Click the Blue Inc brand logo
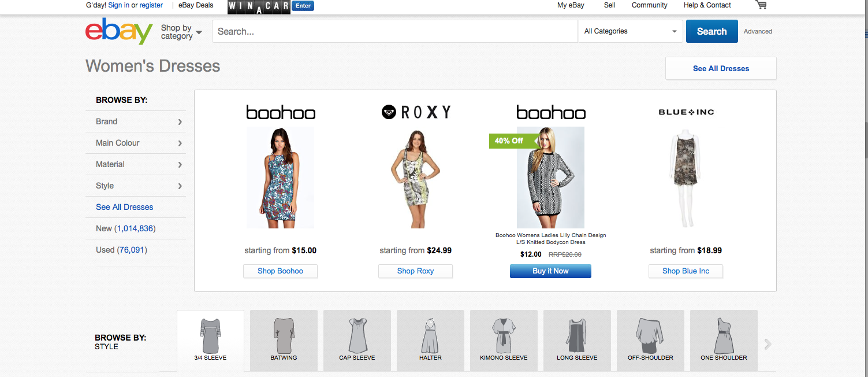Viewport: 868px width, 377px height. [x=686, y=112]
